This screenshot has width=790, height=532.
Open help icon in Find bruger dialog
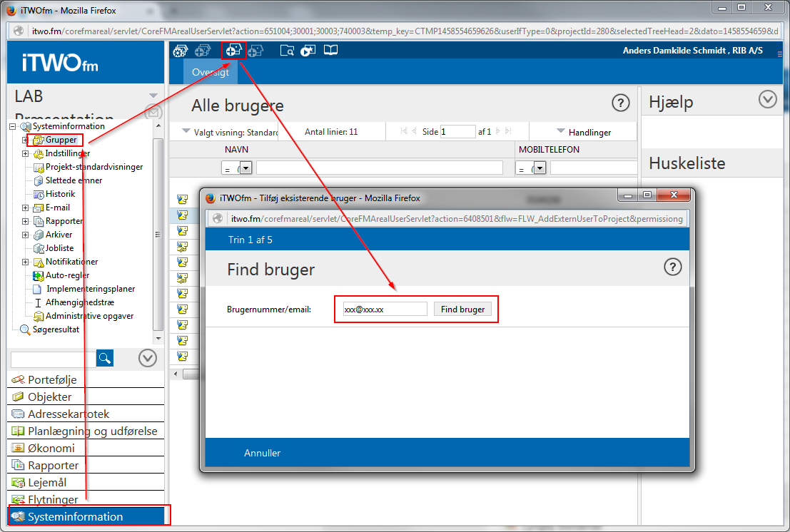point(672,267)
